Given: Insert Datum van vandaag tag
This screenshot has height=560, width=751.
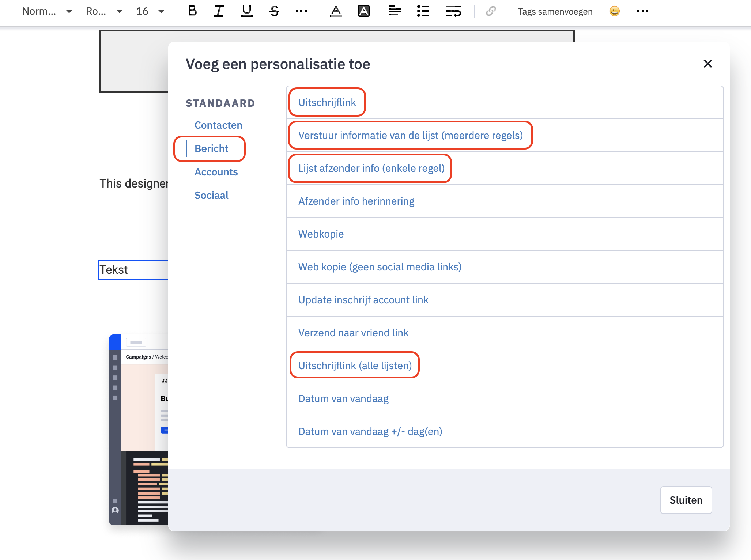Looking at the screenshot, I should coord(505,399).
